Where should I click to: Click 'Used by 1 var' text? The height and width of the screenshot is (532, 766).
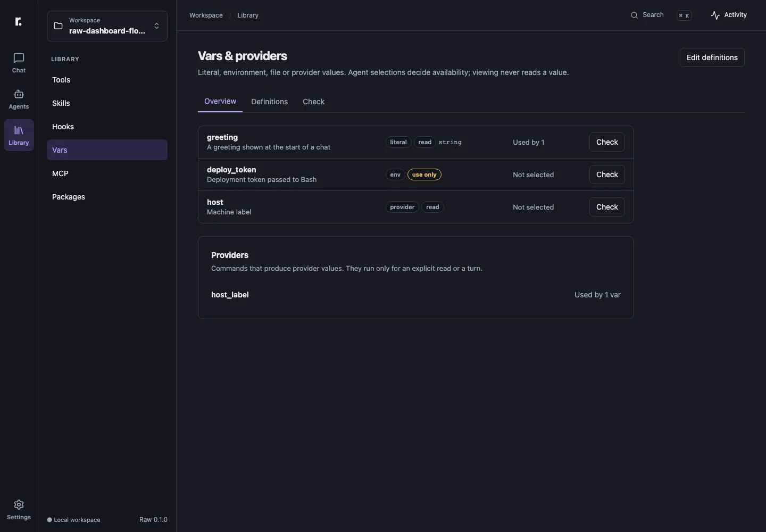click(597, 295)
